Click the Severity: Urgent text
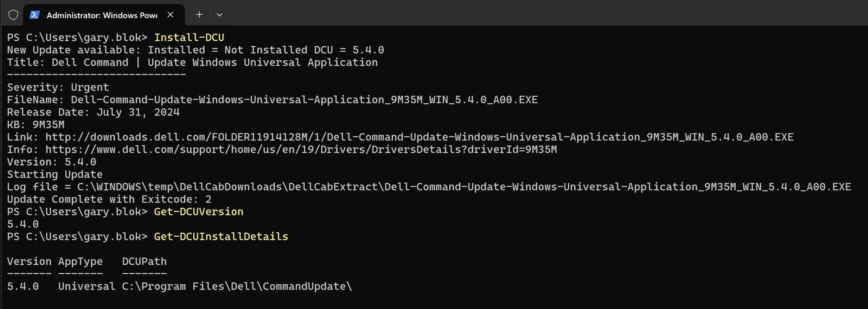 (x=57, y=87)
